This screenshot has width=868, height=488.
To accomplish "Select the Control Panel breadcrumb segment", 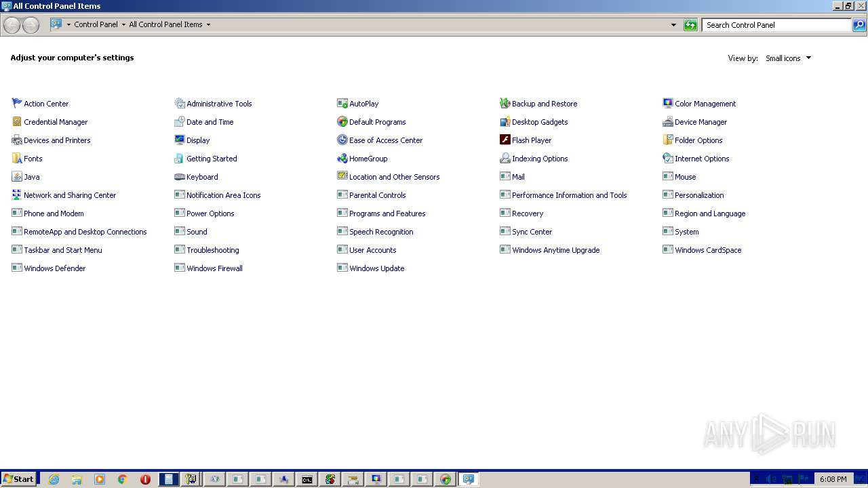I will coord(96,24).
